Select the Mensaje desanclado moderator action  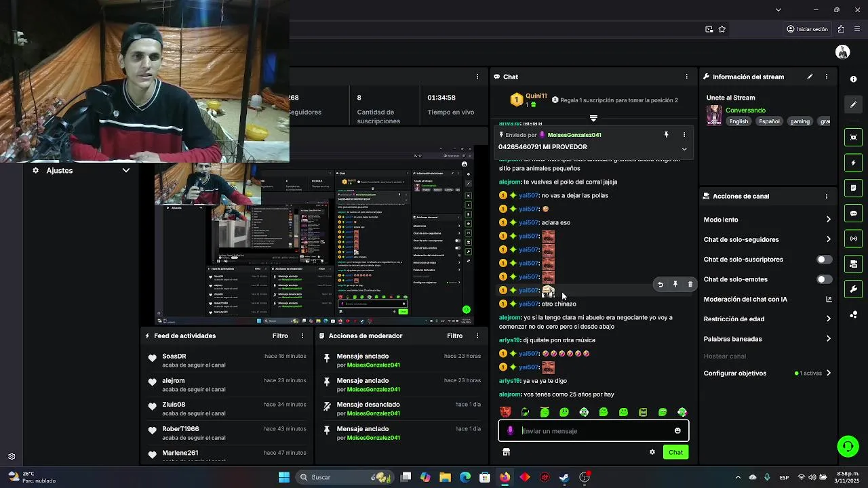(401, 409)
